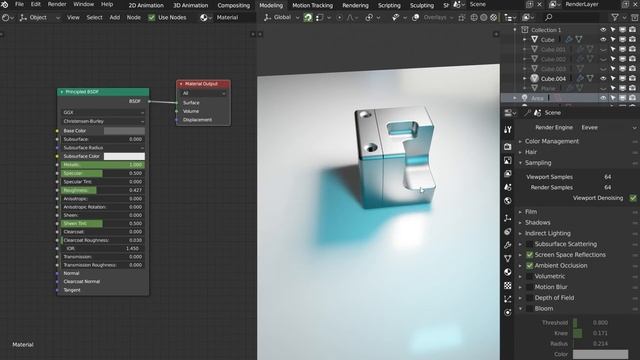The width and height of the screenshot is (640, 360).
Task: Expand Indirect Lighting panel
Action: coord(547,233)
